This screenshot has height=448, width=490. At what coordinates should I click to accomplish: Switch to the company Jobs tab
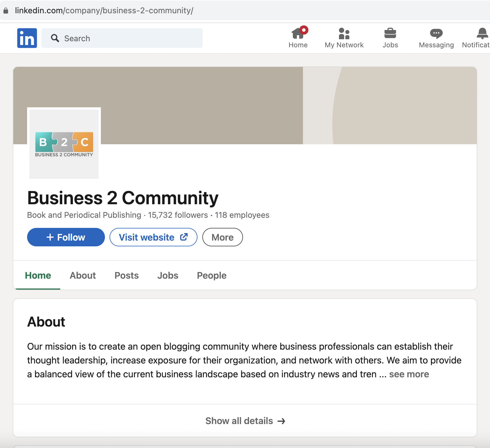click(x=168, y=275)
